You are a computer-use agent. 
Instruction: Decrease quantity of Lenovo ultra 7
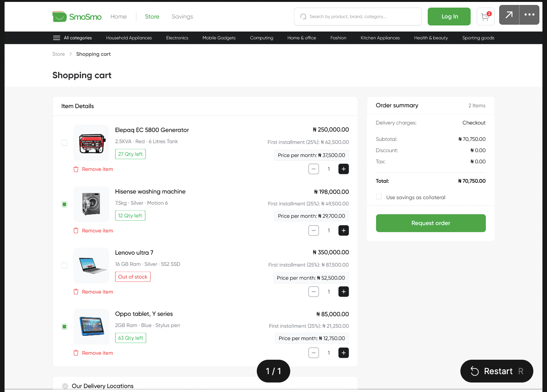pyautogui.click(x=314, y=292)
